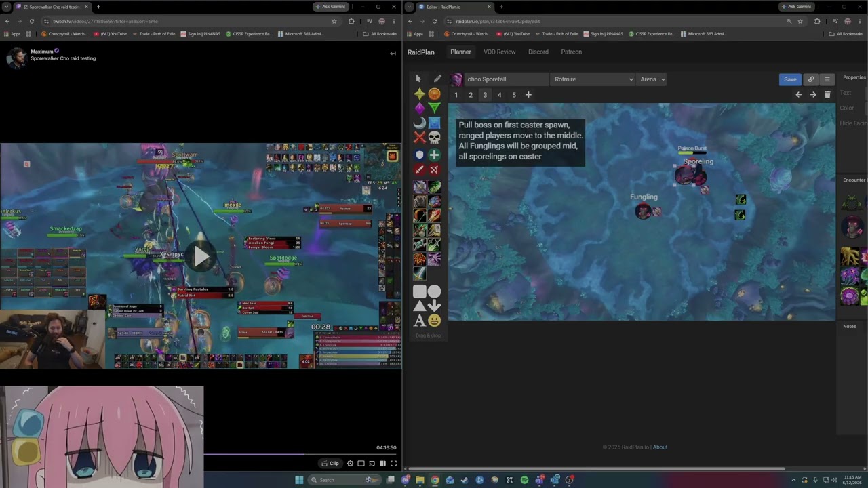Open the Patreon link in RaidPlan nav
This screenshot has height=488, width=868.
click(572, 52)
